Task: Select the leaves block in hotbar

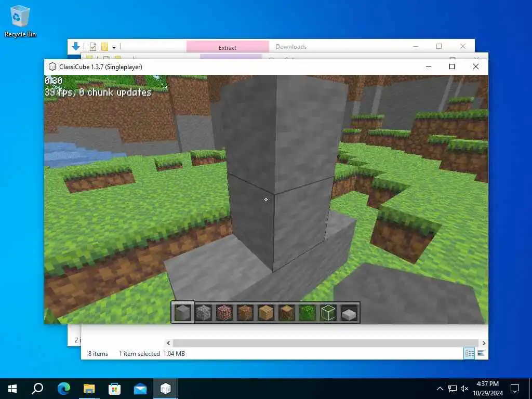Action: (308, 312)
